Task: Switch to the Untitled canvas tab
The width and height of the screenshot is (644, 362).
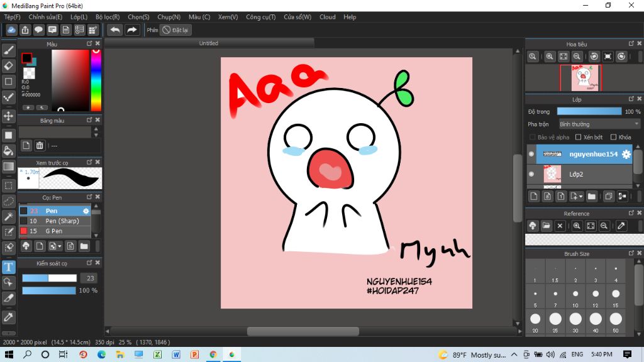Action: pyautogui.click(x=209, y=43)
